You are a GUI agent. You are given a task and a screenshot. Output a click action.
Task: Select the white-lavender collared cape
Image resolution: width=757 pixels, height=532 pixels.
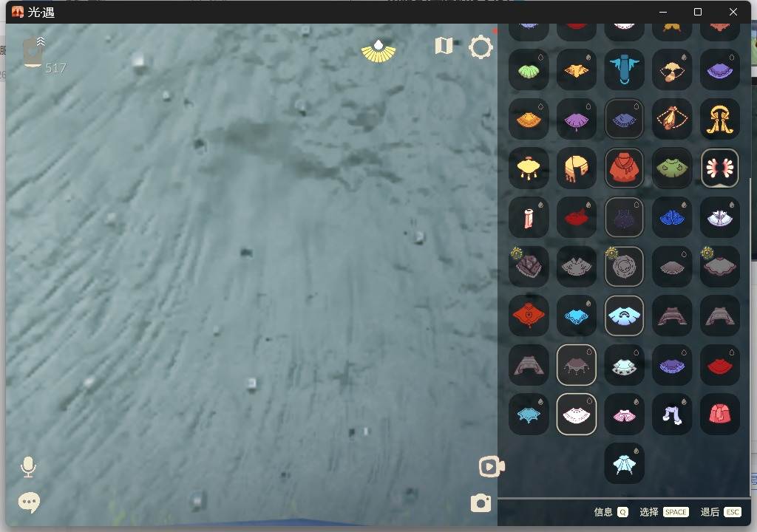pos(719,217)
